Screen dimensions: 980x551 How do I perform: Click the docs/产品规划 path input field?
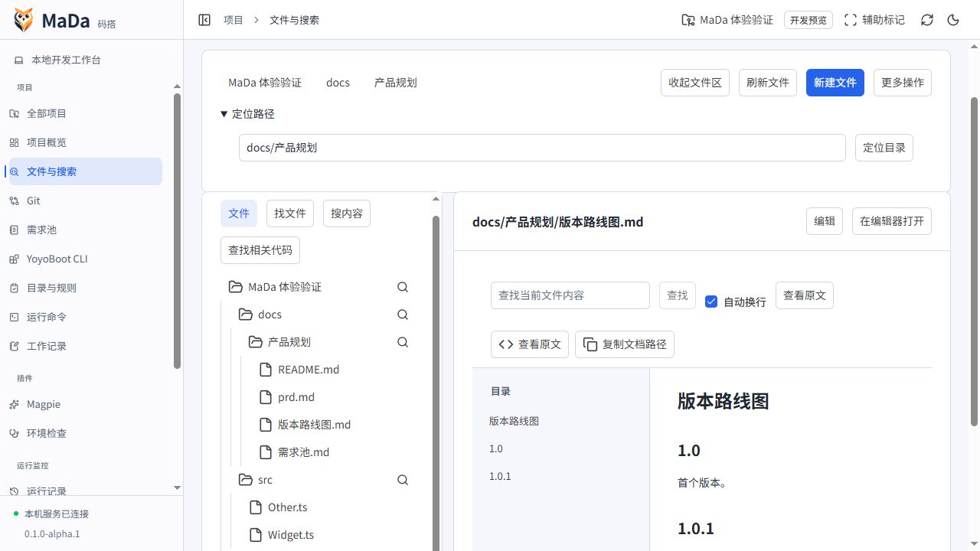pos(542,148)
